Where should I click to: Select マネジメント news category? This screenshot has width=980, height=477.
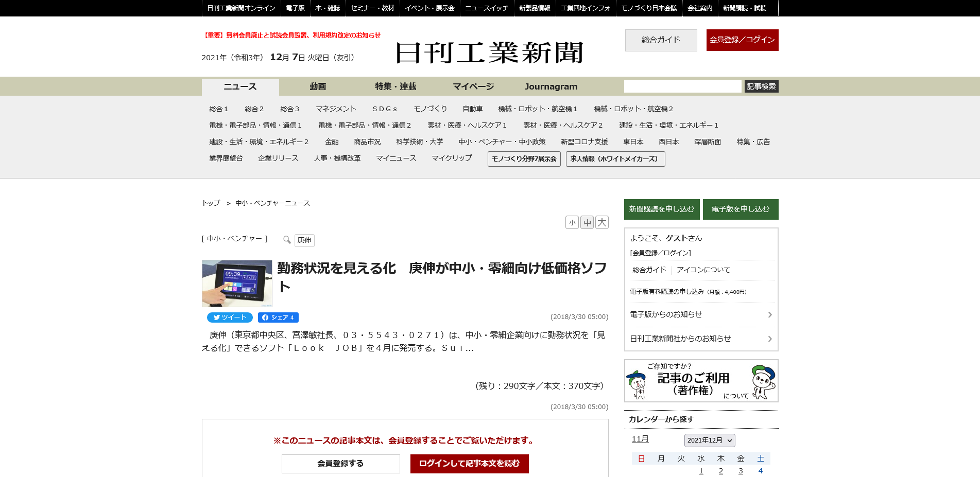pos(336,109)
